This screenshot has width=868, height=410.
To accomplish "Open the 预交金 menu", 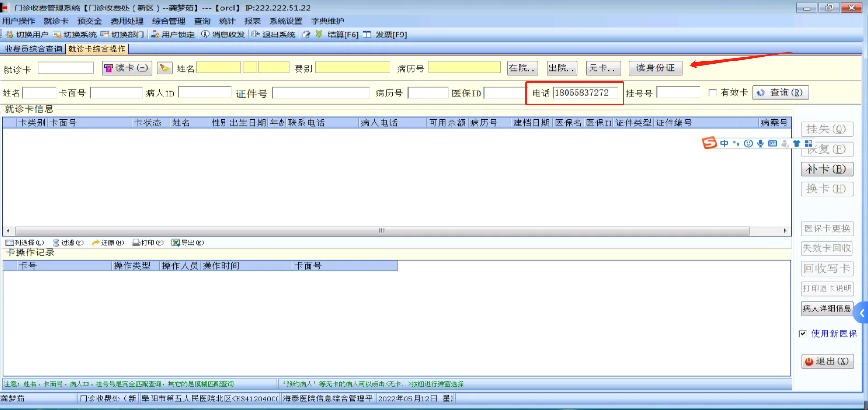I will 89,21.
